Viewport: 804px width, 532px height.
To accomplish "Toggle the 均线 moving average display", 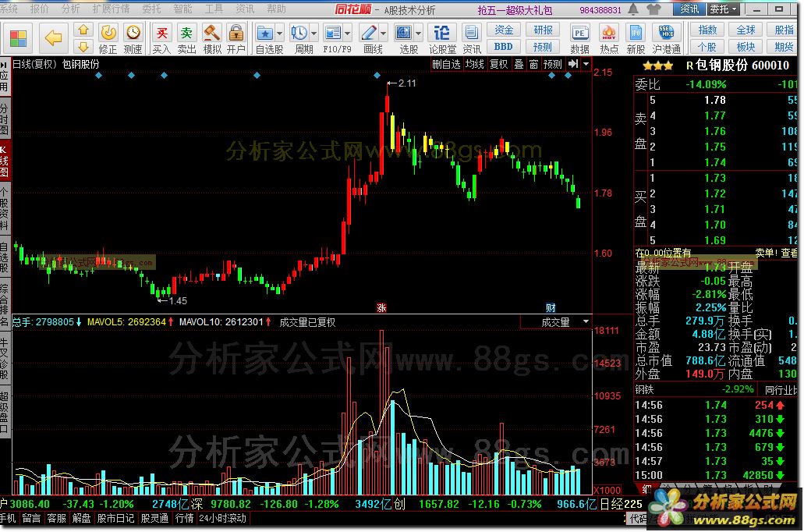I will [475, 64].
